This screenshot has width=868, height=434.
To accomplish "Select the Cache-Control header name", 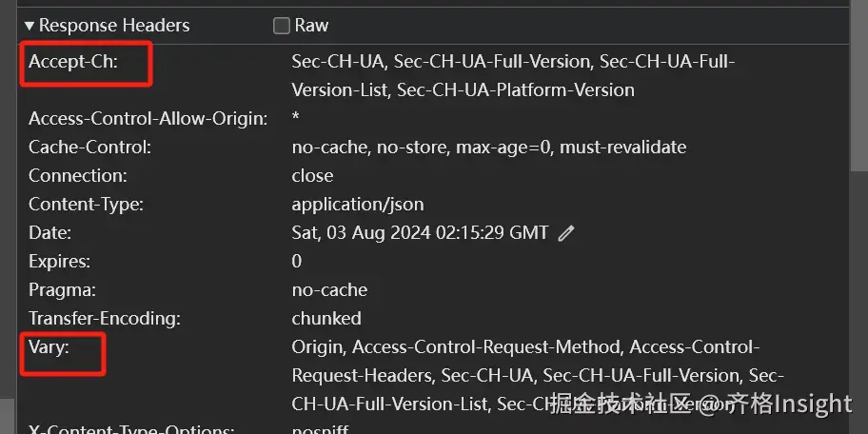I will pos(89,148).
